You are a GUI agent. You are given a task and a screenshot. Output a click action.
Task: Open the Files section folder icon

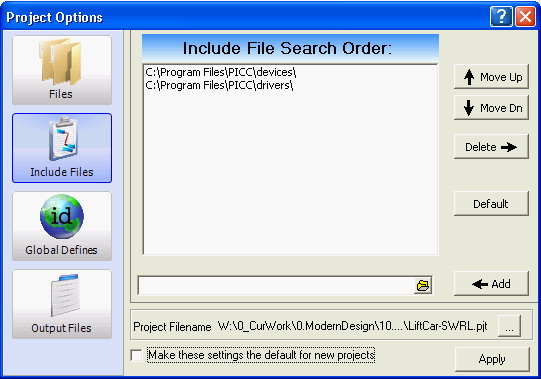click(x=61, y=62)
